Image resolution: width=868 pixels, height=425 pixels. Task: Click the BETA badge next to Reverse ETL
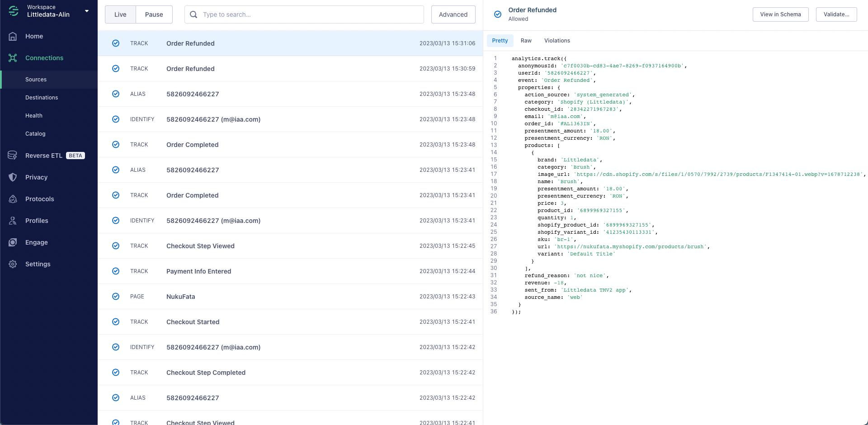pos(75,156)
